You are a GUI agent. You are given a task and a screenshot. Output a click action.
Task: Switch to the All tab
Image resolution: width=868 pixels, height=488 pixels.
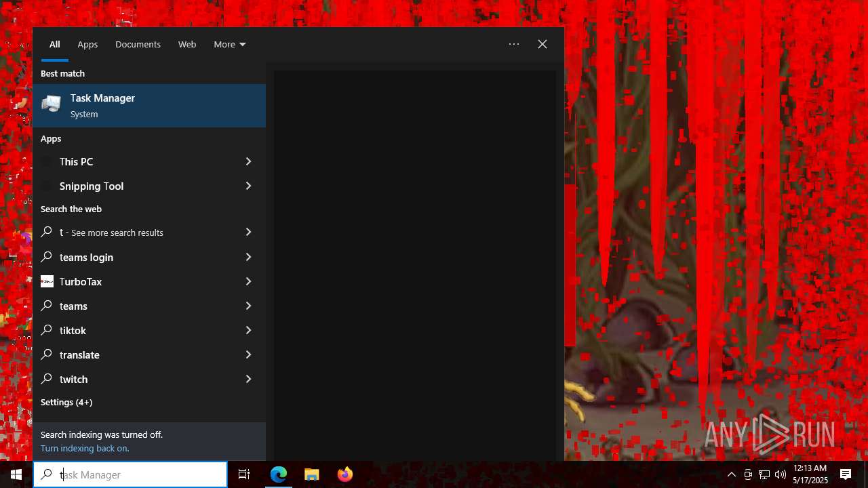point(55,44)
